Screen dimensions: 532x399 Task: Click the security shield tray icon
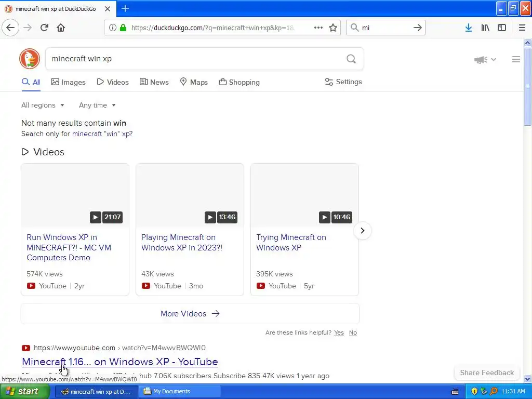pyautogui.click(x=474, y=391)
